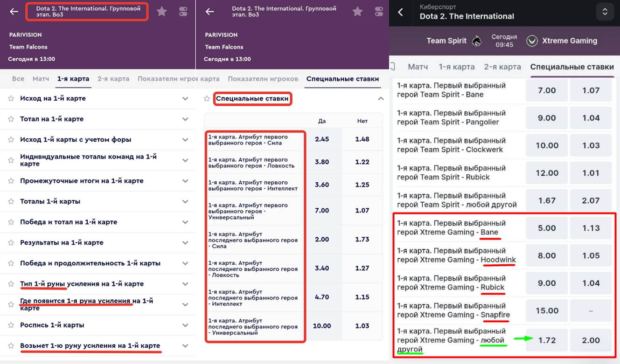Bet 10.00 on Team Spirit first pick Clockwerk

547,145
